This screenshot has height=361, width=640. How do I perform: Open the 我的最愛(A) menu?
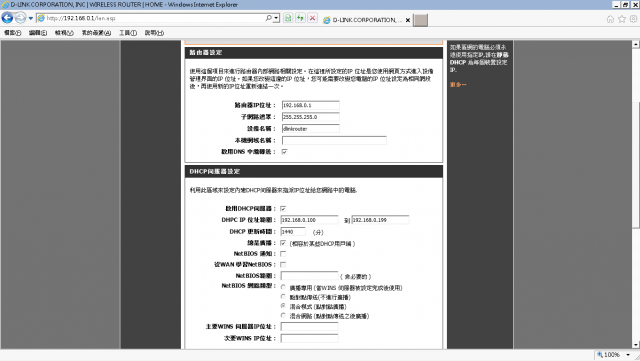[x=96, y=33]
